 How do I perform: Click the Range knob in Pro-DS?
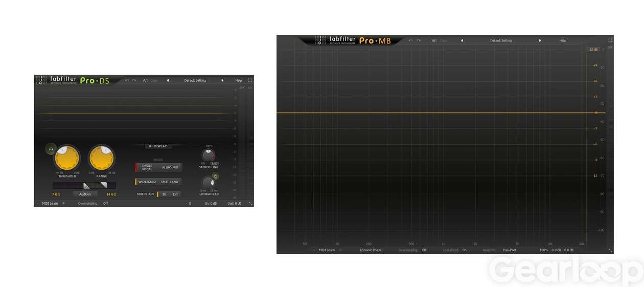click(102, 158)
